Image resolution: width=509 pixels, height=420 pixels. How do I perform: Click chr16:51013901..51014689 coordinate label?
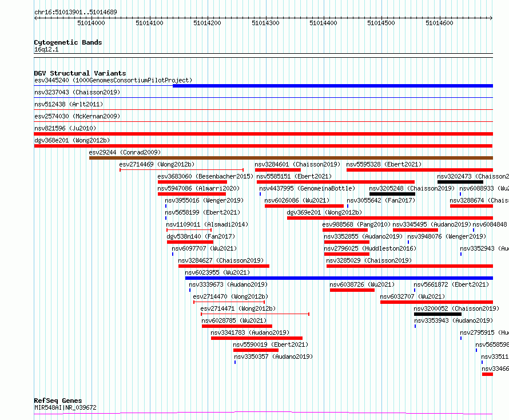point(75,12)
